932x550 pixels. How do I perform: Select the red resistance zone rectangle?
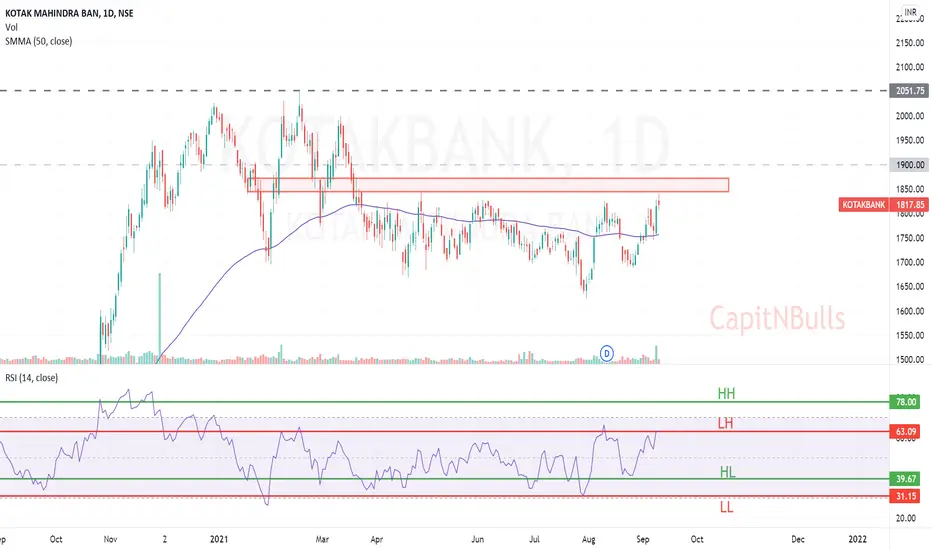click(x=488, y=185)
